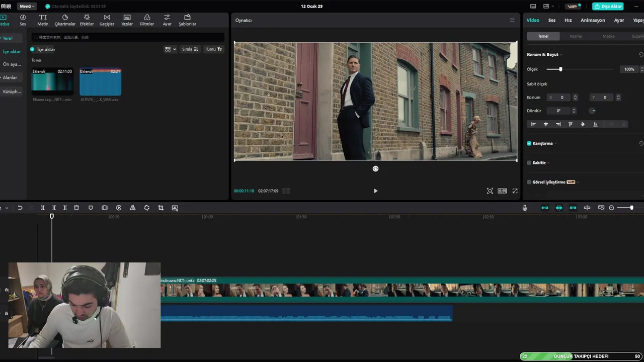
Task: Switch to the Ayar tab in inspector
Action: coord(619,20)
